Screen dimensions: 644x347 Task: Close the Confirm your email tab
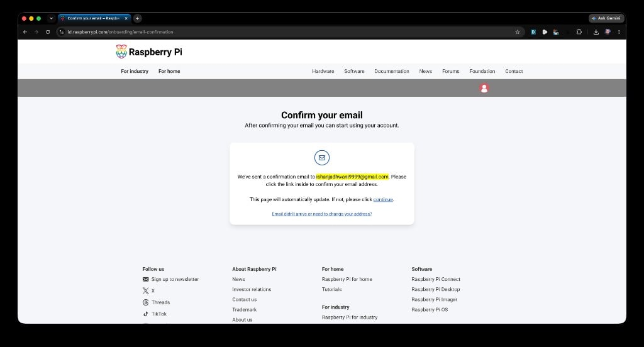(126, 18)
